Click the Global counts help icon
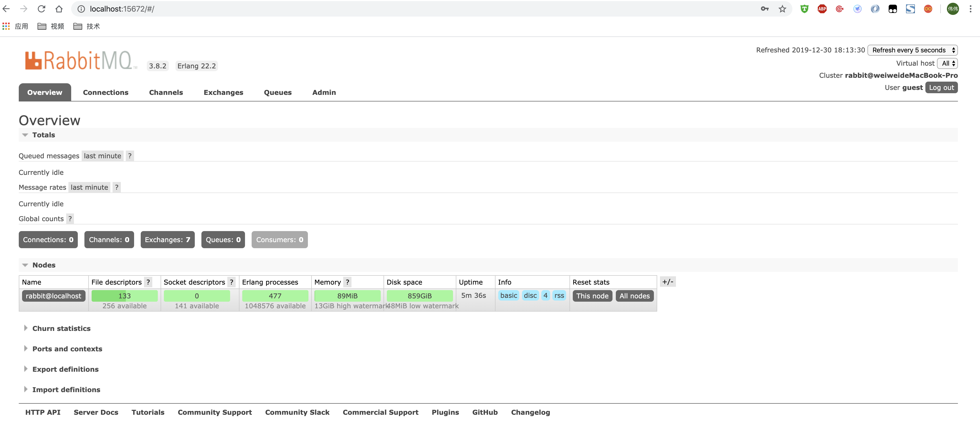This screenshot has height=423, width=980. tap(70, 219)
